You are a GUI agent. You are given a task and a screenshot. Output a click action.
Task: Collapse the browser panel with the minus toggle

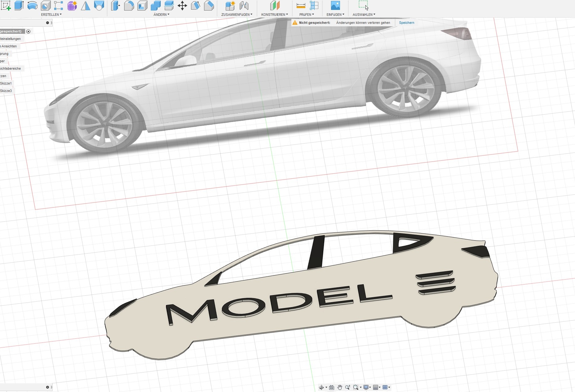(x=47, y=23)
